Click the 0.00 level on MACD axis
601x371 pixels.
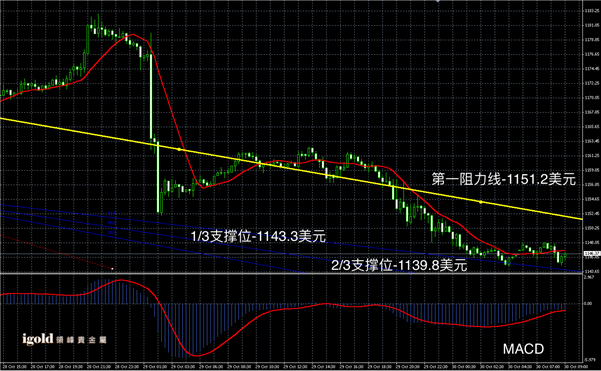(x=588, y=304)
